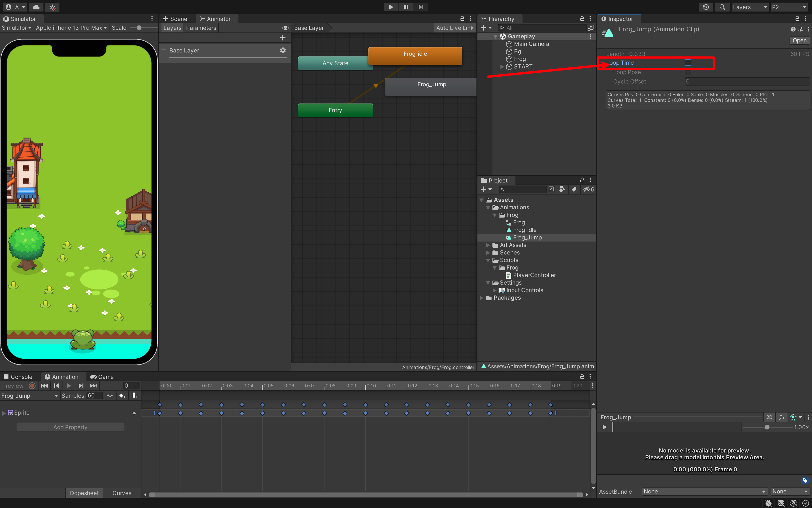This screenshot has height=508, width=812.
Task: Add a new Animator layer with plus
Action: point(282,38)
